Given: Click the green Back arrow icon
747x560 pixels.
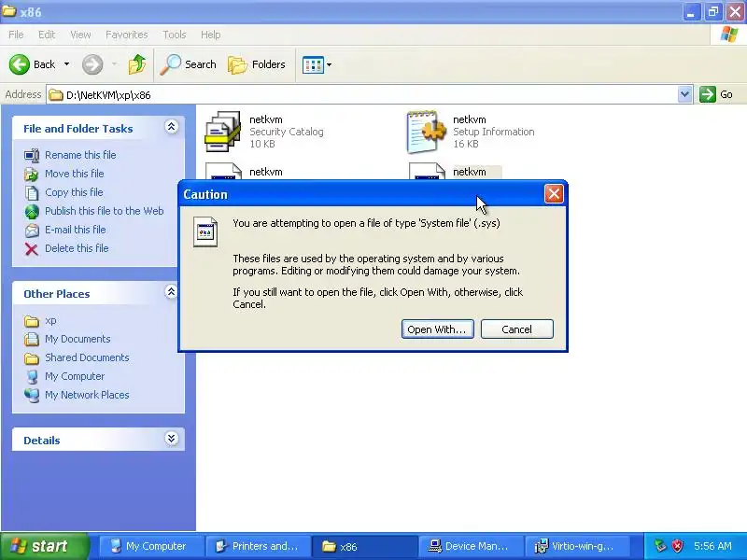Looking at the screenshot, I should click(x=19, y=64).
